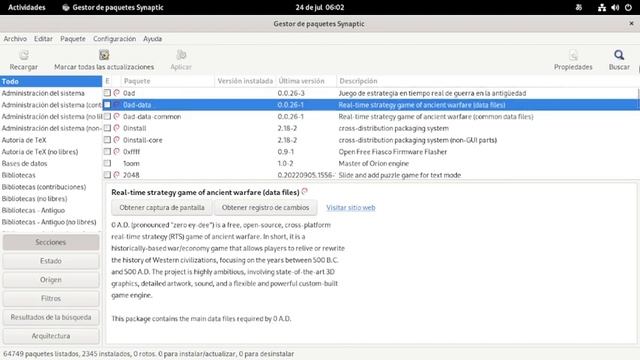
Task: Open the power icon in top bar
Action: tap(628, 7)
